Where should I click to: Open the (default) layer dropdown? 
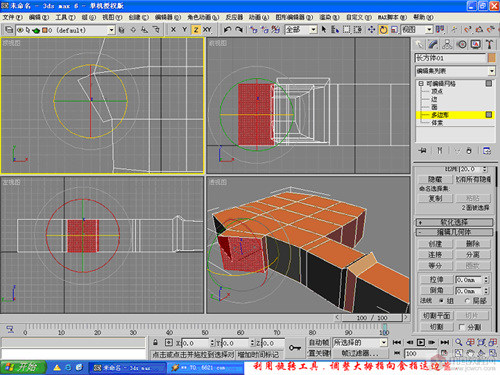(111, 30)
